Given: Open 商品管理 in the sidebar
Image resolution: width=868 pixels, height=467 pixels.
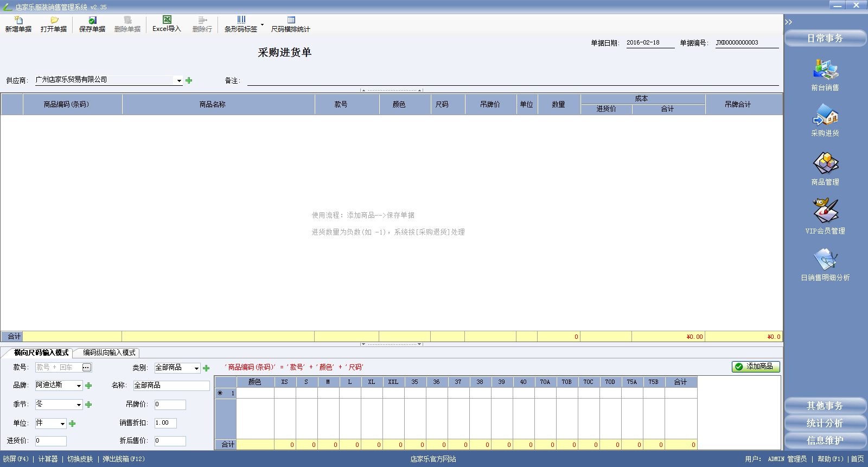Looking at the screenshot, I should [825, 168].
